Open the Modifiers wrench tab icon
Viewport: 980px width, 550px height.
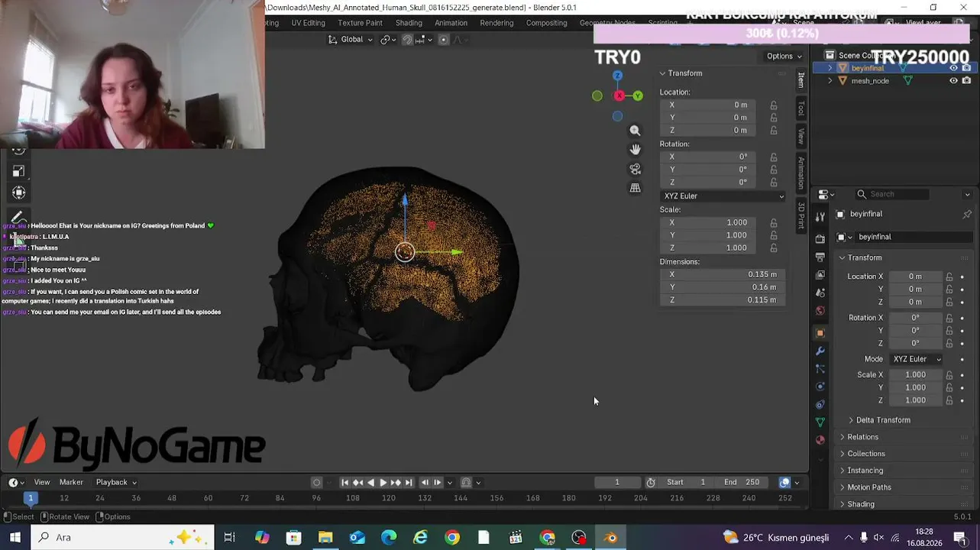point(820,351)
